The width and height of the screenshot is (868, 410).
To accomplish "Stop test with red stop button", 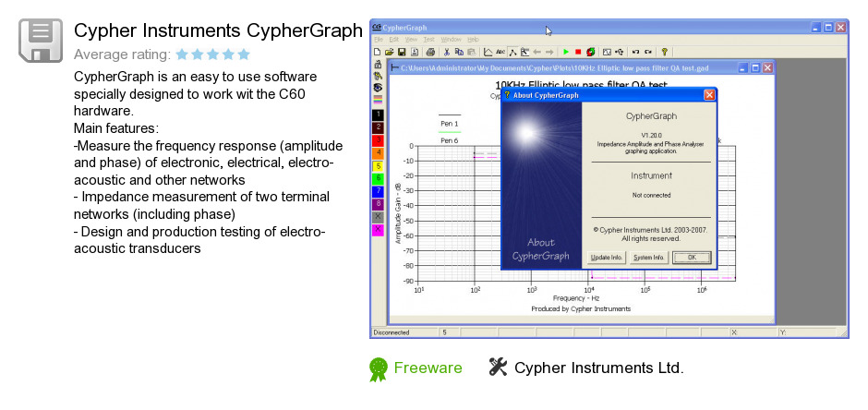I will 578,52.
